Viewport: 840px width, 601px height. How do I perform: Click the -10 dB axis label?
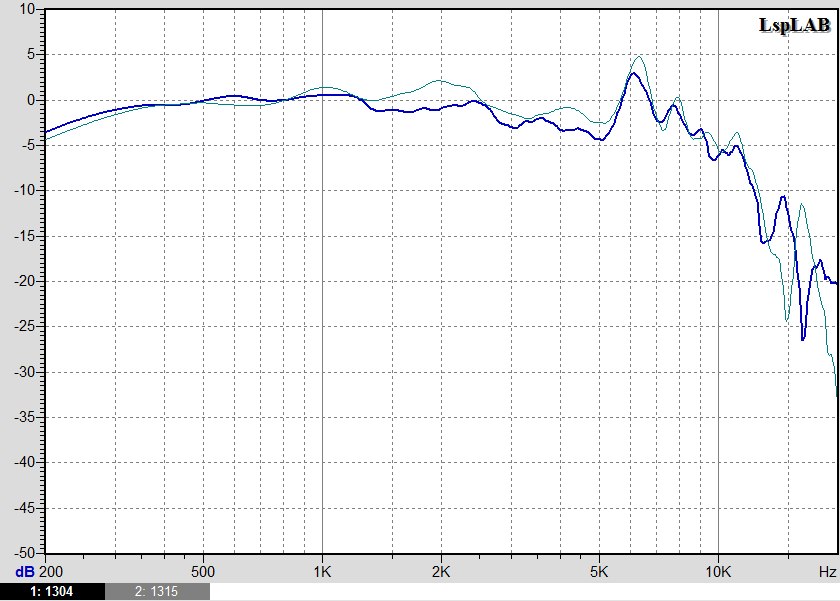pyautogui.click(x=25, y=190)
